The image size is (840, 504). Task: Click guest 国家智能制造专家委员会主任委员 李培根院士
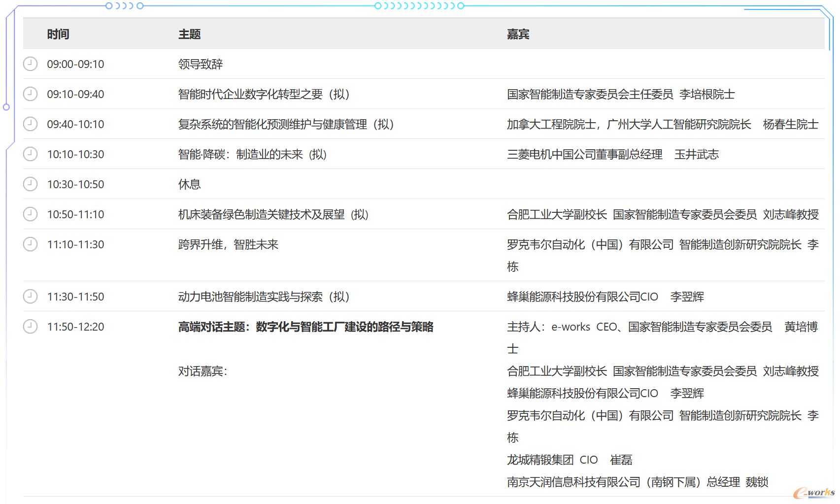click(621, 94)
